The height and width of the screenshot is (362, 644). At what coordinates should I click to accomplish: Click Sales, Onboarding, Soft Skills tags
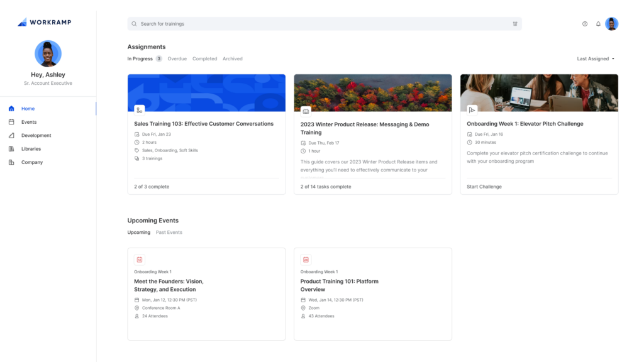(x=170, y=150)
